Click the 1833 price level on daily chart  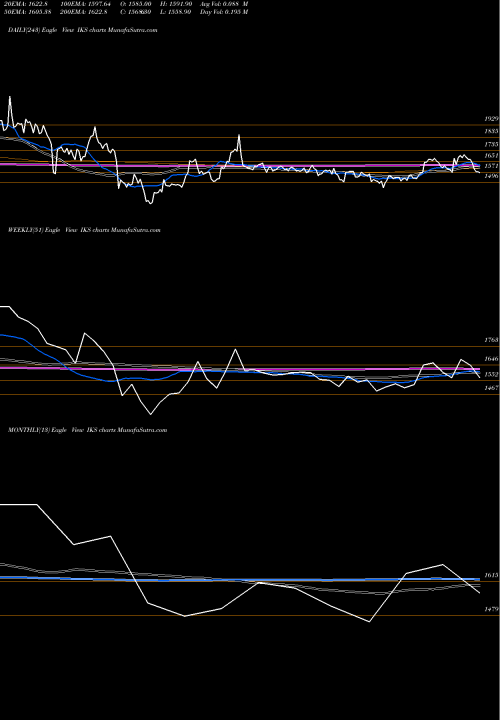[x=492, y=131]
